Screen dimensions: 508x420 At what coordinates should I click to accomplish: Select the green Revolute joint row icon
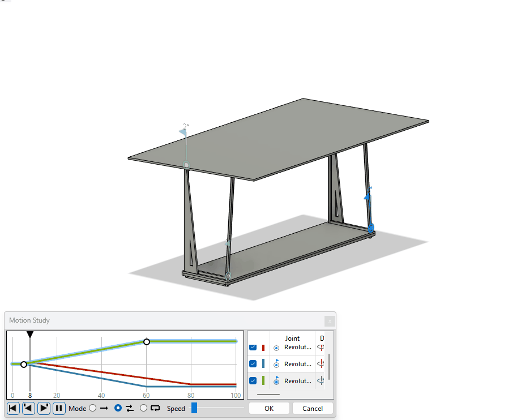click(276, 380)
